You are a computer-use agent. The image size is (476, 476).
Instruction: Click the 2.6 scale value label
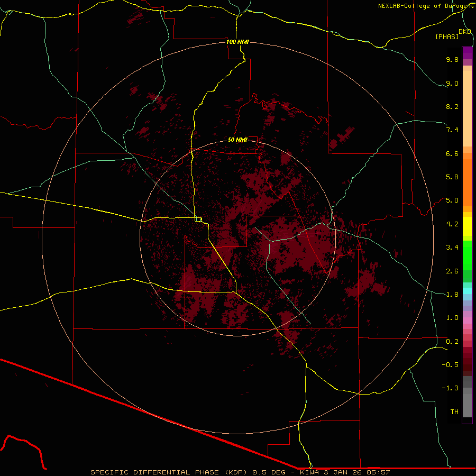tap(452, 271)
